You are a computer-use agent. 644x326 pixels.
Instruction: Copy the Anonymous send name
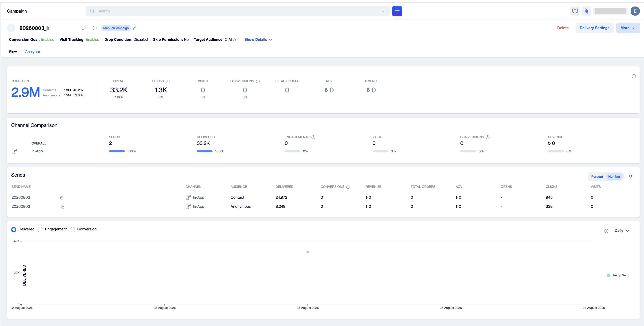click(x=63, y=207)
